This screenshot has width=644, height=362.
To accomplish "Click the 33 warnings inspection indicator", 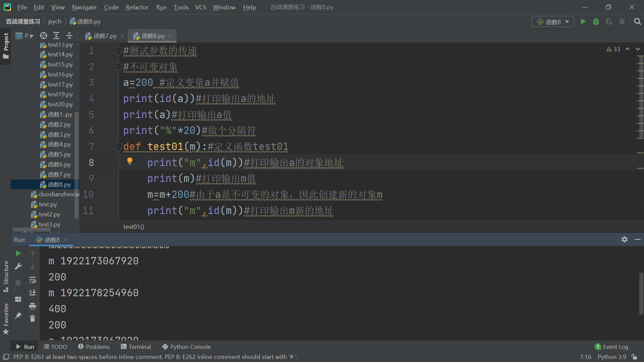I will pyautogui.click(x=613, y=49).
